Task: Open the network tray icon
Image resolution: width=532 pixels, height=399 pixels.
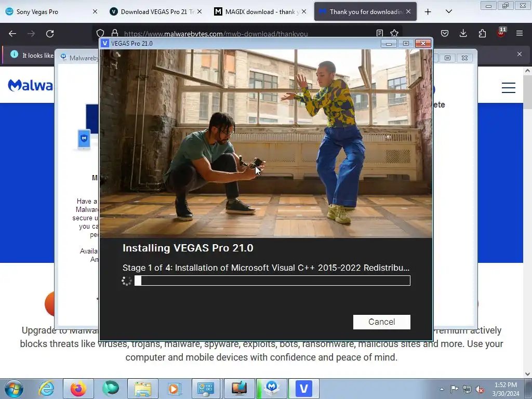Action: tap(467, 389)
